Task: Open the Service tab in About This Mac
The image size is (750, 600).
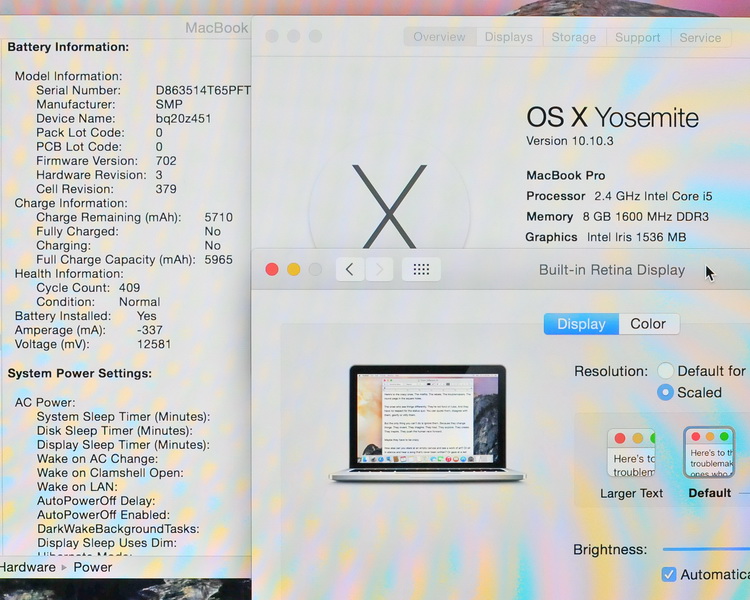Action: pyautogui.click(x=700, y=37)
